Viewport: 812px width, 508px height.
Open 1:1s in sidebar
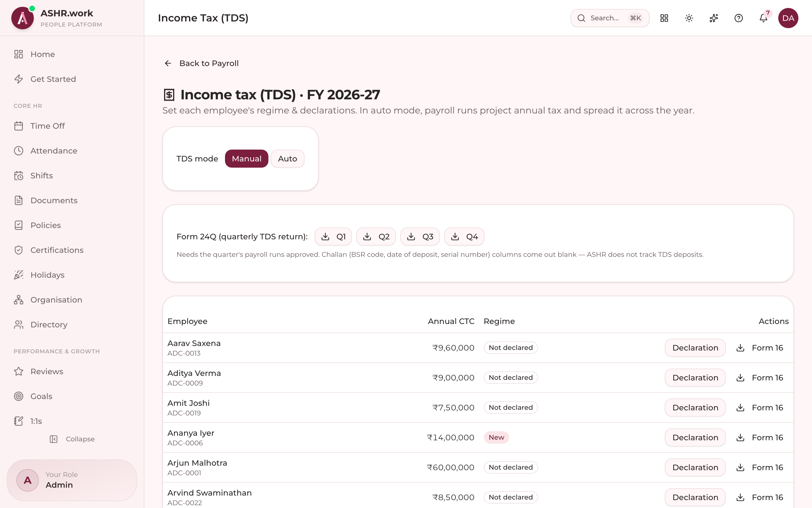point(72,421)
